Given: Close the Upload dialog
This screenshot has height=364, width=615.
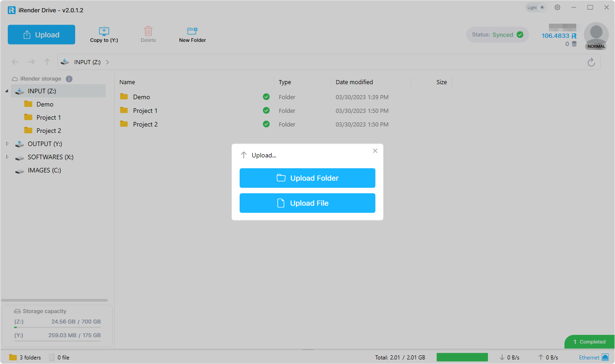Looking at the screenshot, I should (x=375, y=151).
